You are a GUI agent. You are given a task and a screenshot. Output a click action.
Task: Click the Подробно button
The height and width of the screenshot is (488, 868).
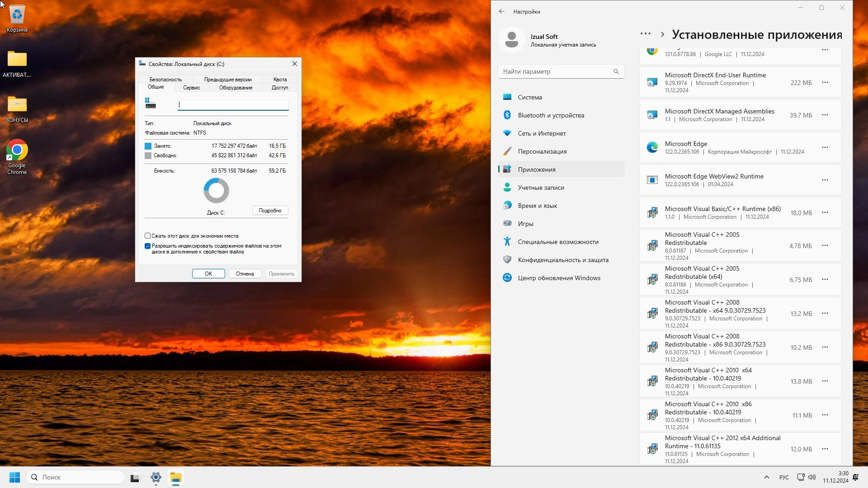(x=270, y=211)
